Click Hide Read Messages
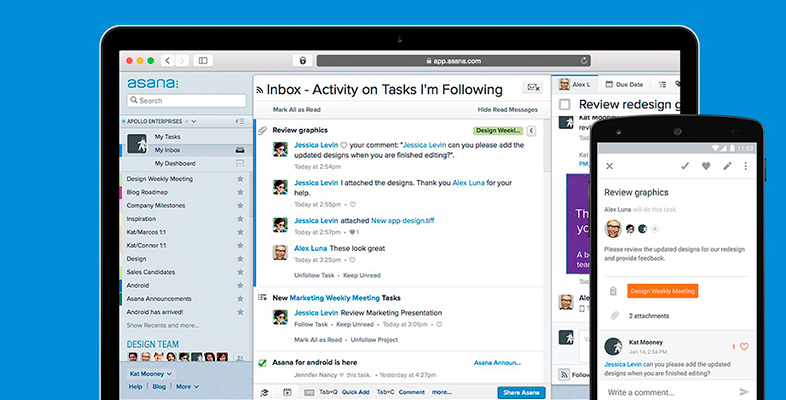The image size is (786, 400). coord(507,109)
